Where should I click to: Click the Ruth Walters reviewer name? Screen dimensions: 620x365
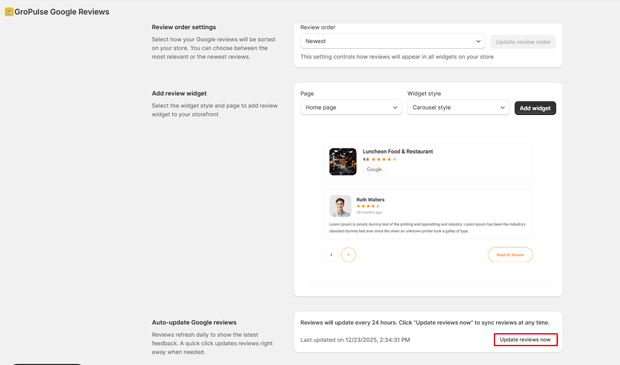pos(370,200)
